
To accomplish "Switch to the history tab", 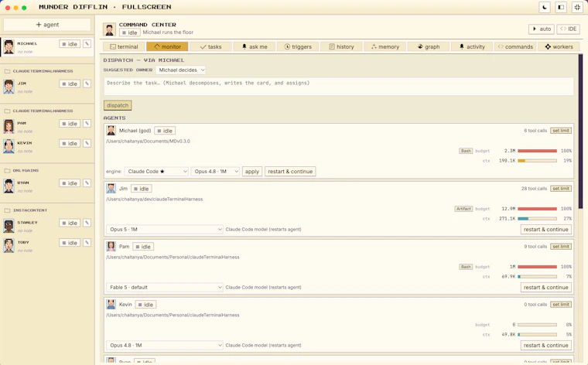I will click(341, 46).
